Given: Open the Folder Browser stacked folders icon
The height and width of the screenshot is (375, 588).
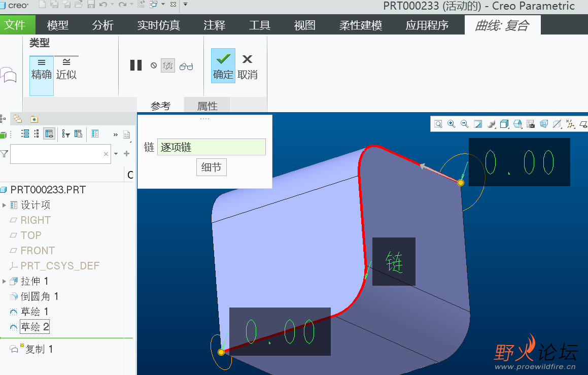Looking at the screenshot, I should point(18,119).
